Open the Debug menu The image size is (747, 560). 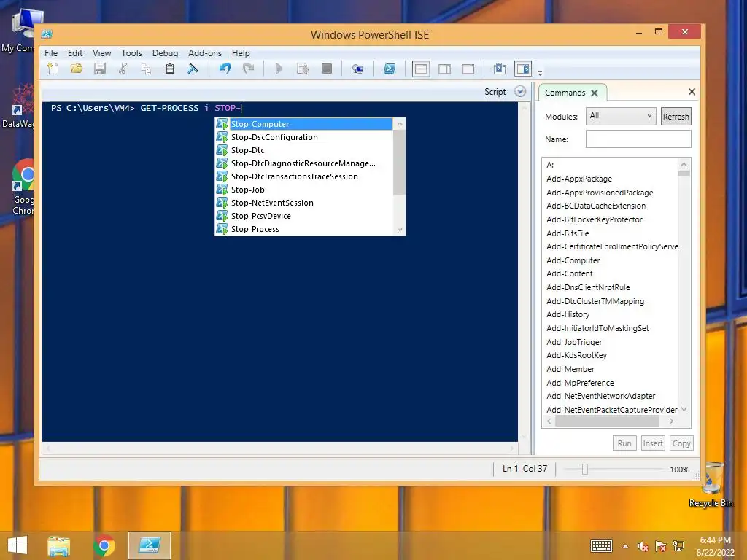coord(165,52)
